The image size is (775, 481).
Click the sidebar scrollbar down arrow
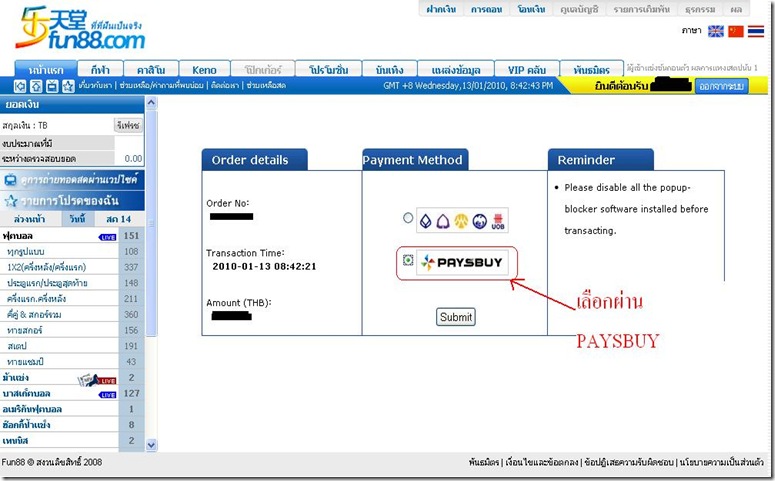tap(151, 445)
